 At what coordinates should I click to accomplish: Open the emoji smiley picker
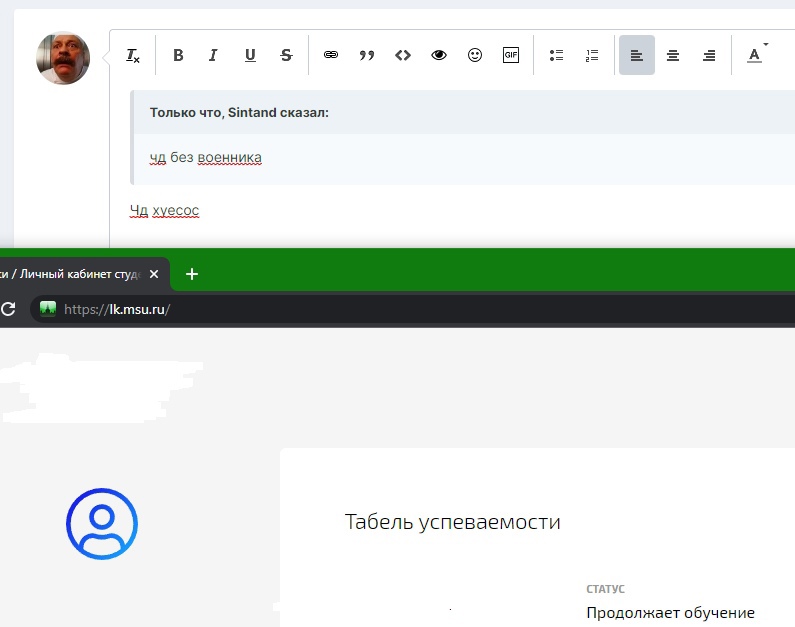475,56
